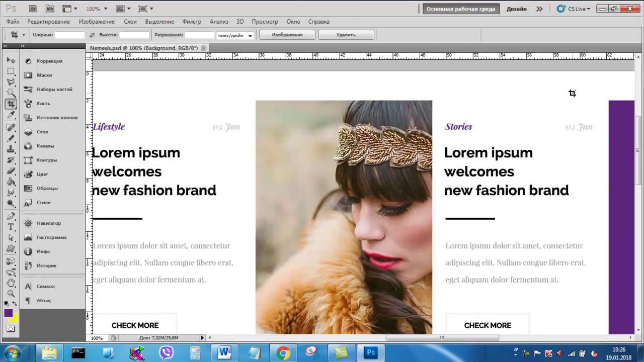This screenshot has width=644, height=362.
Task: Open Google Chrome from the taskbar
Action: click(283, 353)
